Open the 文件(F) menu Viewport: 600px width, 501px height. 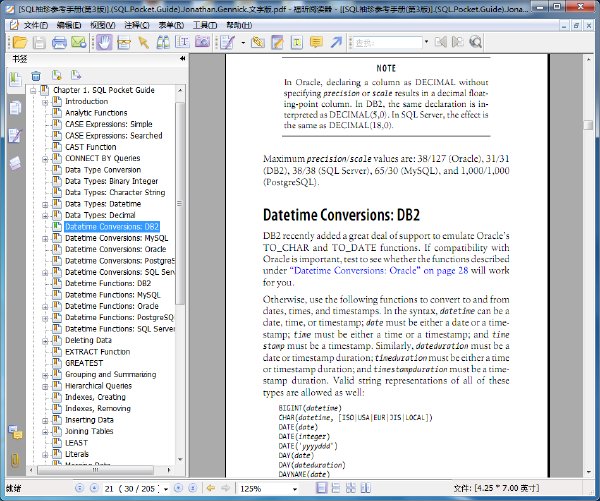pos(36,25)
